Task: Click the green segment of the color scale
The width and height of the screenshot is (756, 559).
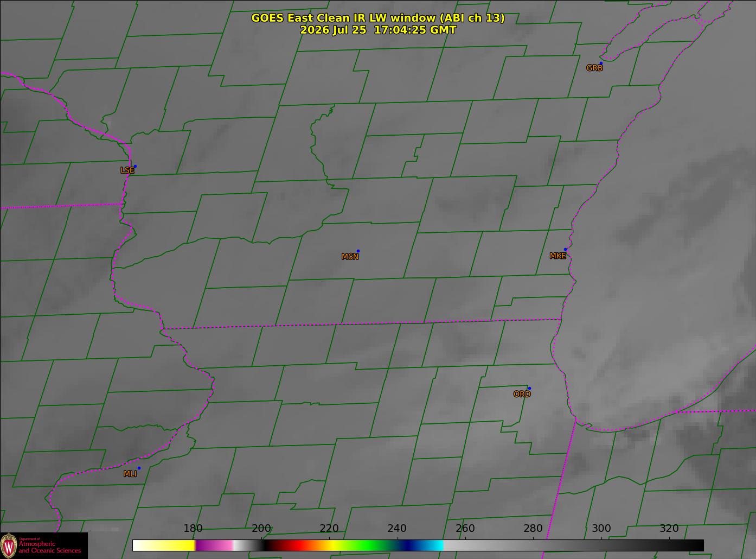Action: point(369,545)
